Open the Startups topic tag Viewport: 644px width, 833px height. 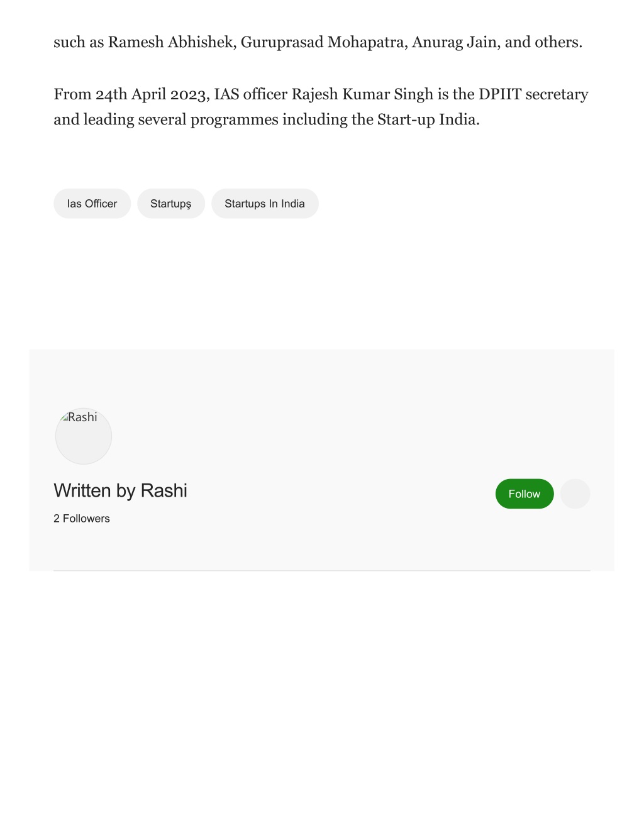click(171, 204)
